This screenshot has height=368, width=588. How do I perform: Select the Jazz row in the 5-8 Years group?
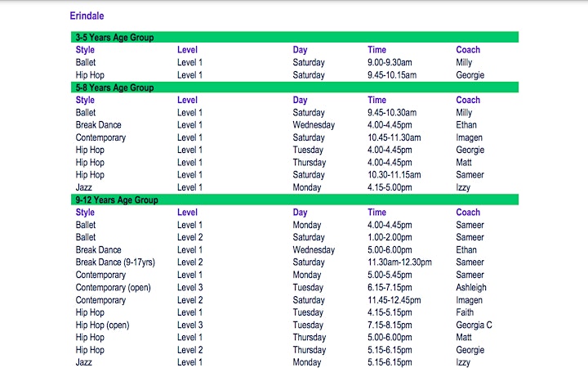[295, 187]
